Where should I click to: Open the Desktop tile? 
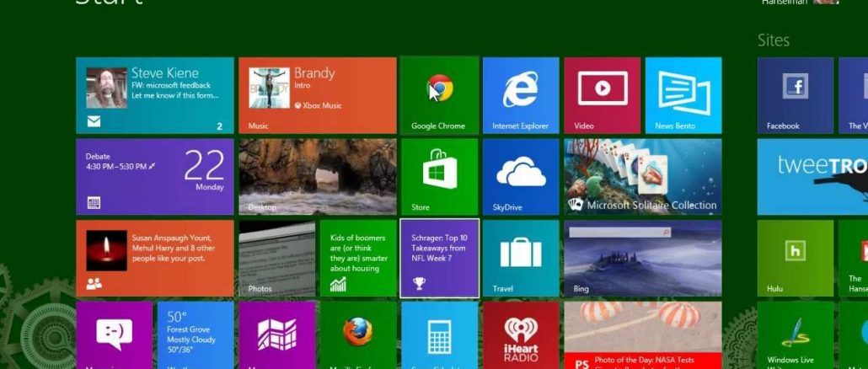[317, 176]
